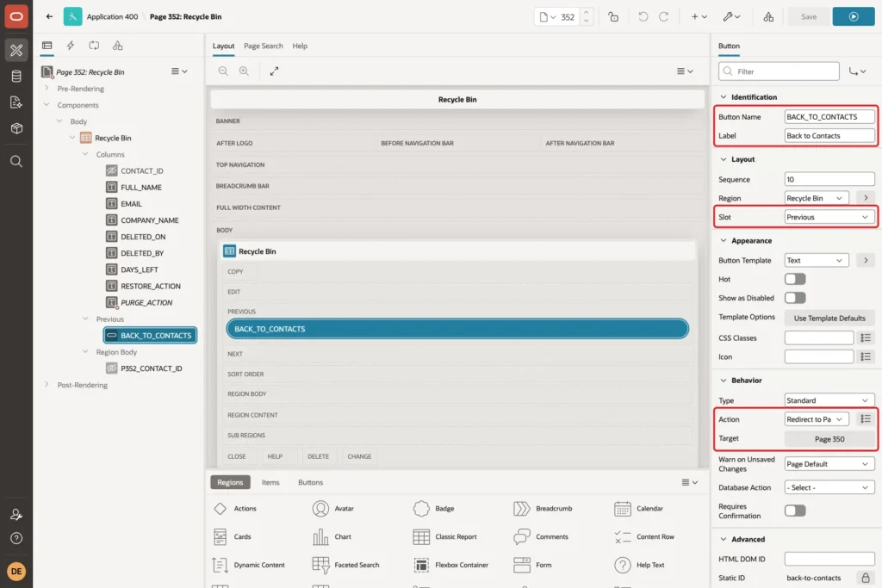This screenshot has height=588, width=882.
Task: Toggle Requires Confirmation switch
Action: 795,511
